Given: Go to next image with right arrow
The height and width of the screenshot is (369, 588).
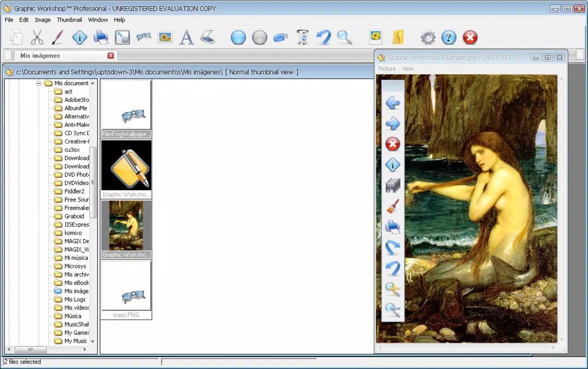Looking at the screenshot, I should point(393,124).
